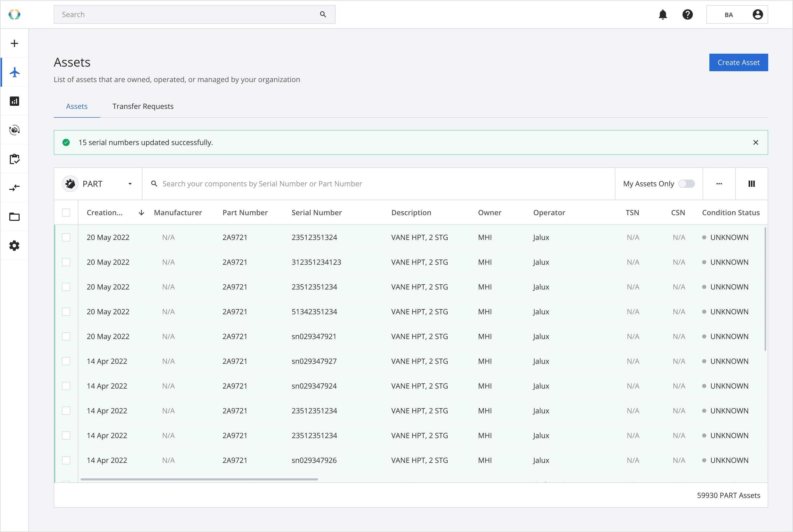This screenshot has height=532, width=793.
Task: Sort by the Condition Status column header
Action: coord(731,213)
